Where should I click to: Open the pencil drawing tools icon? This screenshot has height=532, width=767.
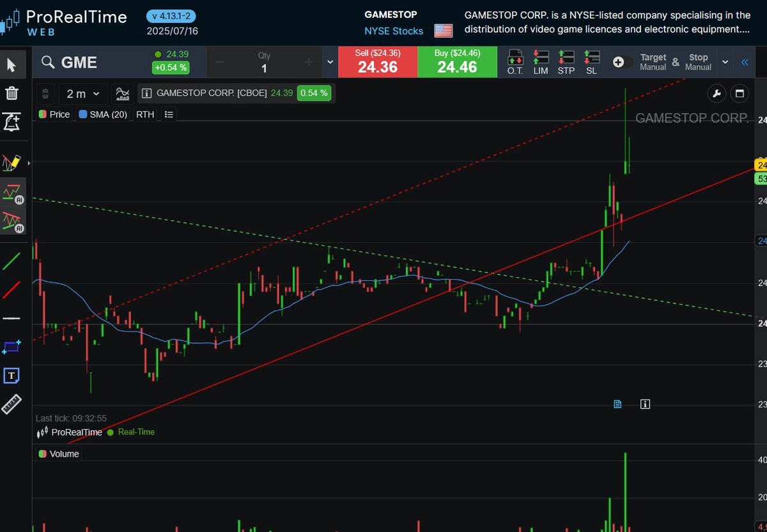pos(12,162)
